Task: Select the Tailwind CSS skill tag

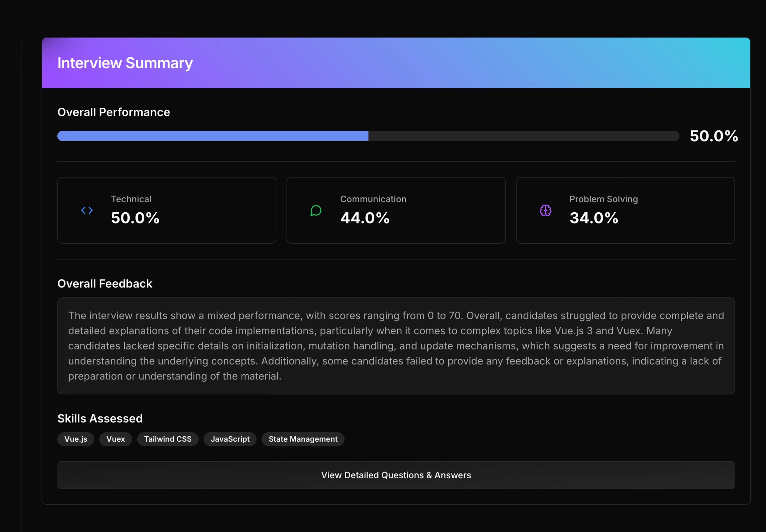Action: pyautogui.click(x=168, y=439)
